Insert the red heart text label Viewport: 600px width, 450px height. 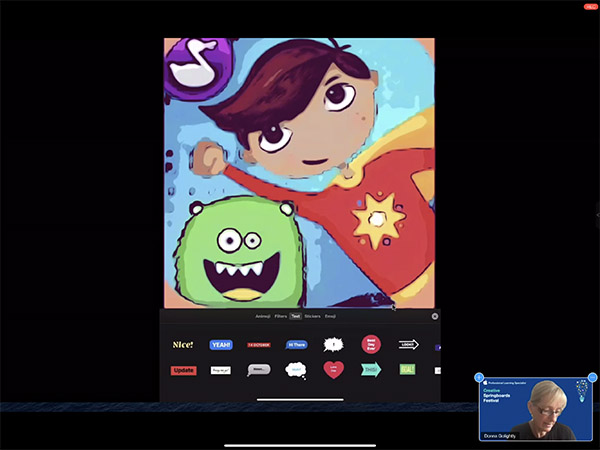(333, 370)
